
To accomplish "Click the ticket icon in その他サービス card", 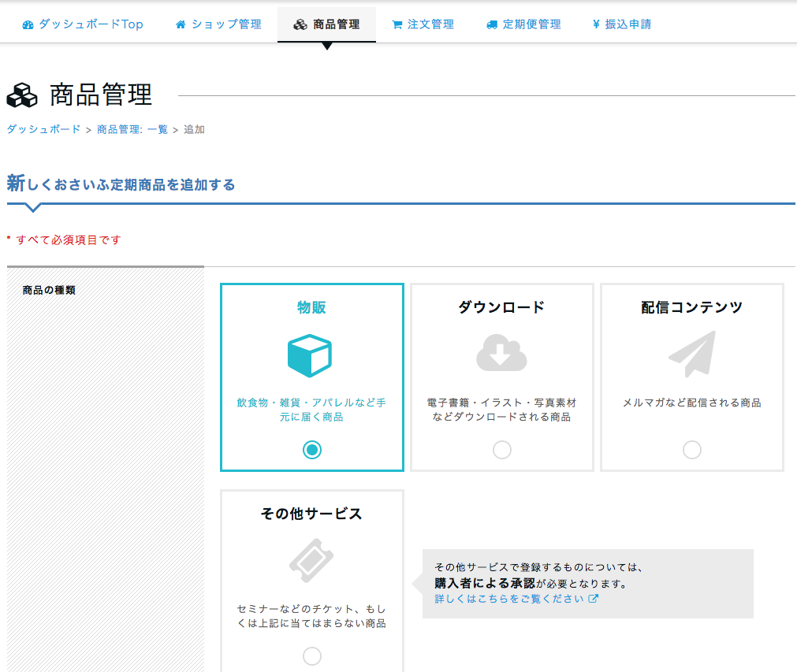I will click(x=311, y=561).
